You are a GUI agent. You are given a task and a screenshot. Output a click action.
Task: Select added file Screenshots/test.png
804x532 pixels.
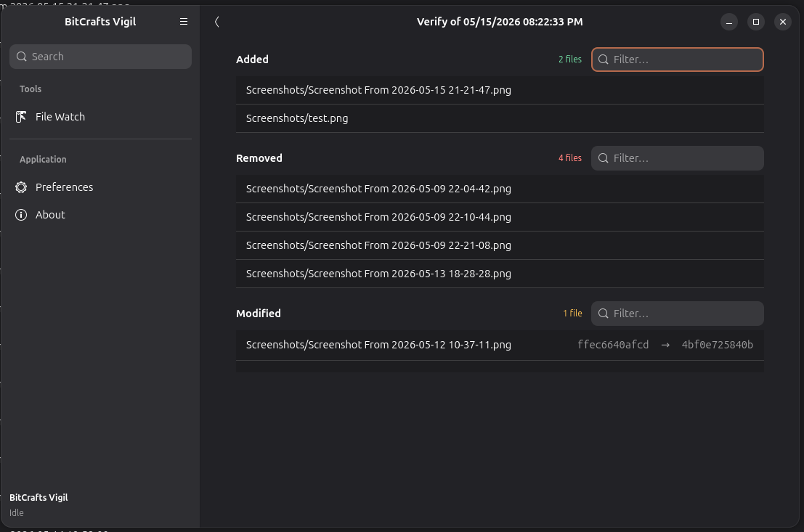(x=500, y=118)
